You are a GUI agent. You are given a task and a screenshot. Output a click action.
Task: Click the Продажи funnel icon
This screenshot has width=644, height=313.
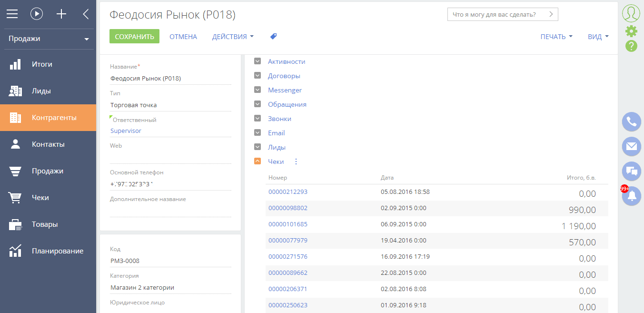(16, 171)
